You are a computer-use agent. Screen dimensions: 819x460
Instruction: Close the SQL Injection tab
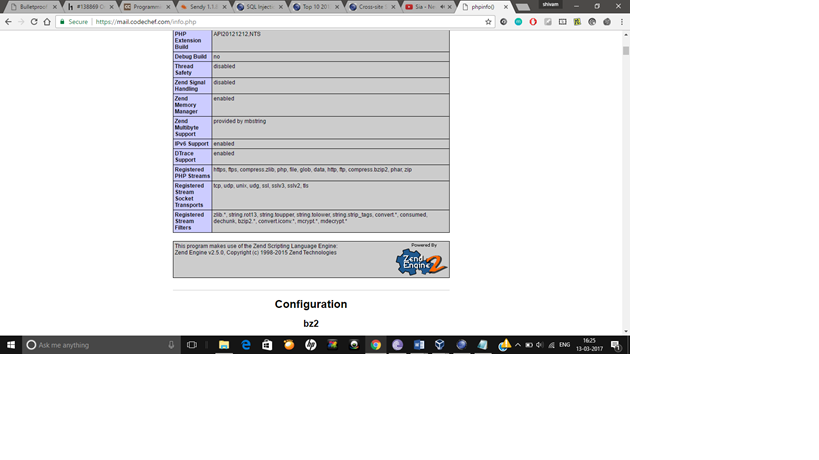(x=280, y=7)
